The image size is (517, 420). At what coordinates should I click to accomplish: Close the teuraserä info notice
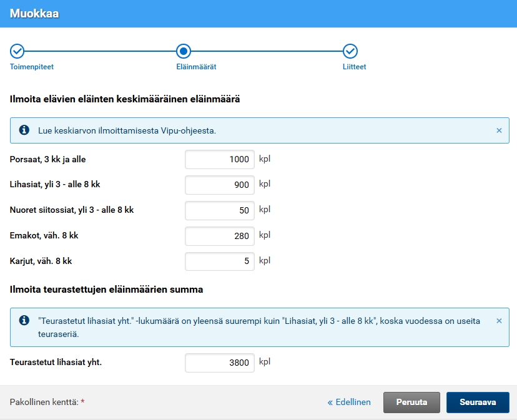(499, 321)
